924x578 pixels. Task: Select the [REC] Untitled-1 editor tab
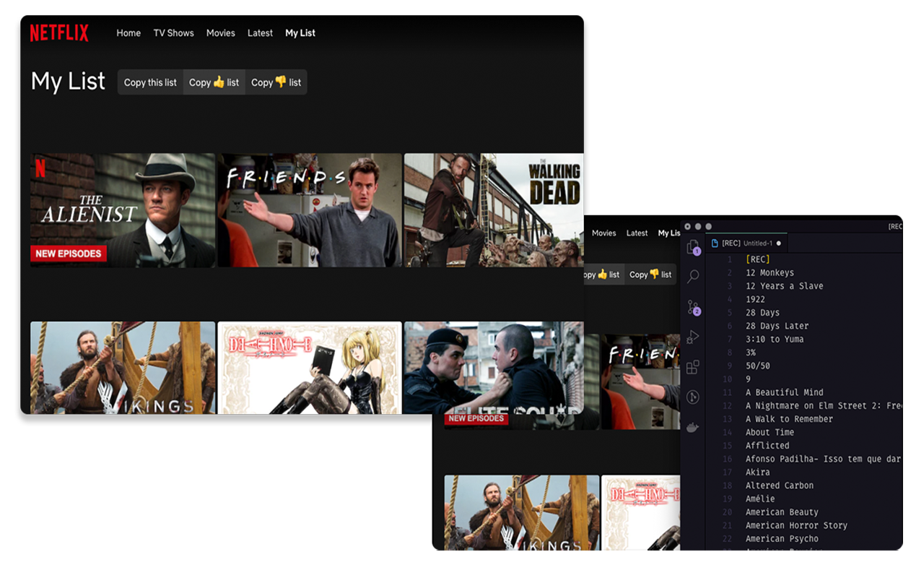tap(746, 243)
